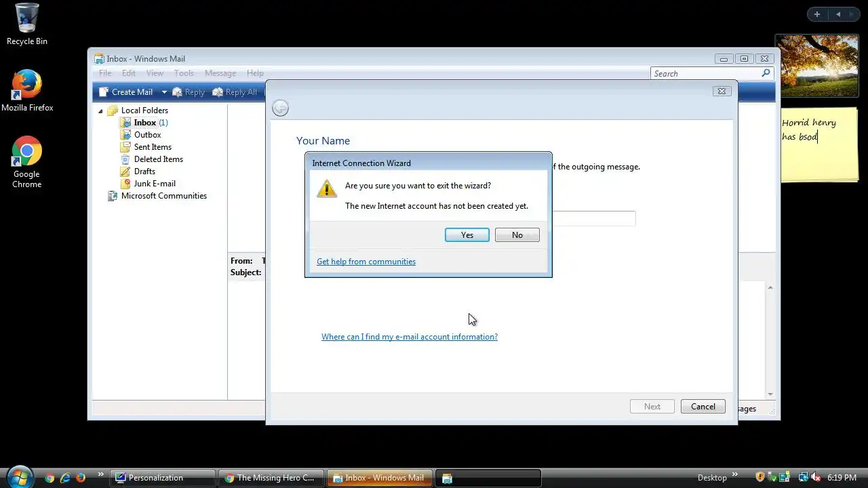Select the Deleted Items folder

click(158, 159)
